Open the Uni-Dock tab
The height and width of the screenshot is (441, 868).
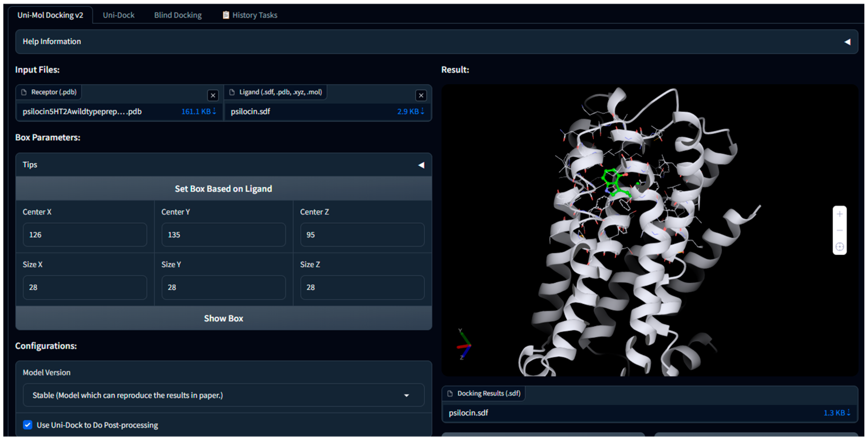(x=118, y=15)
